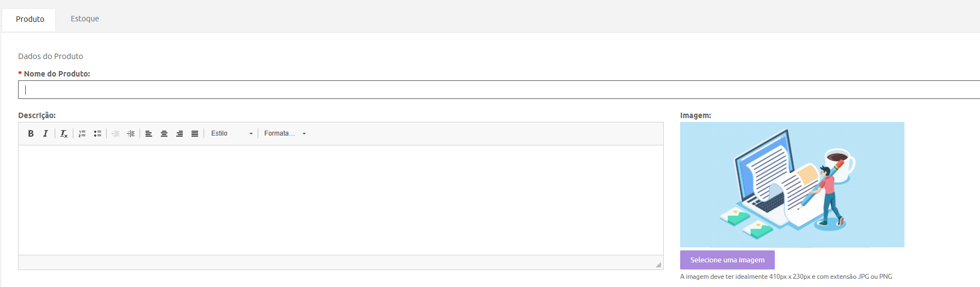Click the Selecione uma imagem button
Viewport: 980px width, 287px height.
727,260
